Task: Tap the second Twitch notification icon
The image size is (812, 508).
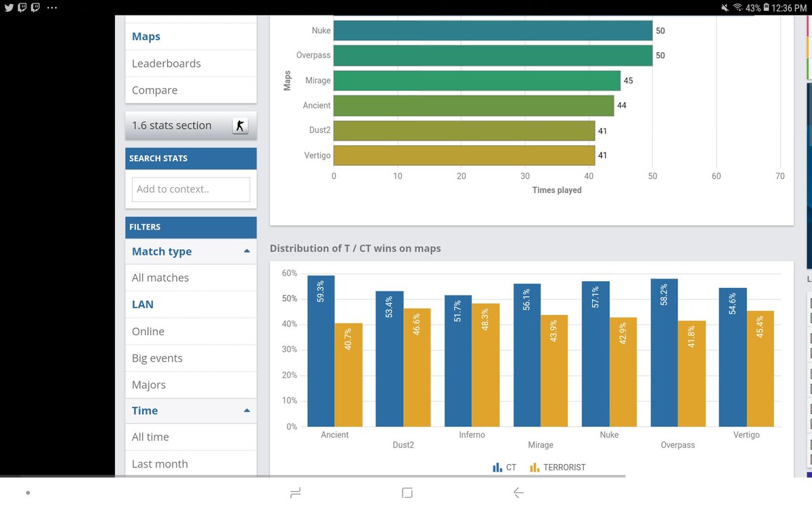Action: pos(35,7)
